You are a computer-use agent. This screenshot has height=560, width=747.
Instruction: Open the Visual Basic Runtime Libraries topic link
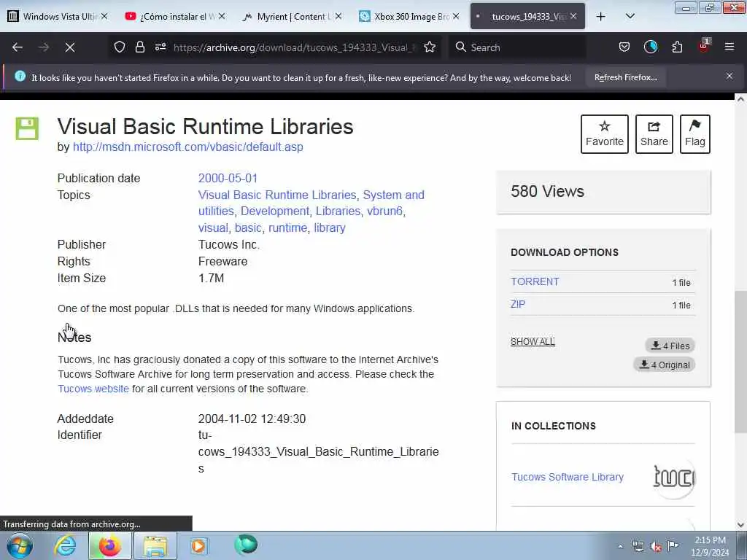click(277, 195)
